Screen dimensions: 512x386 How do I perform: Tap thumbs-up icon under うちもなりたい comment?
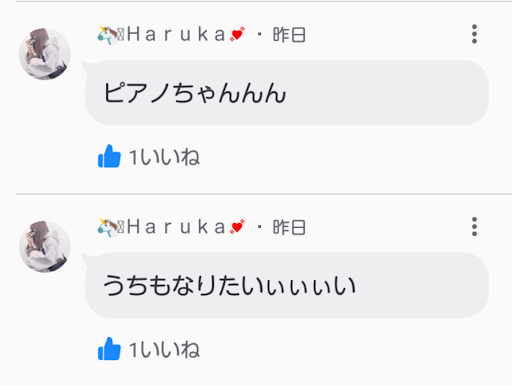pyautogui.click(x=109, y=349)
